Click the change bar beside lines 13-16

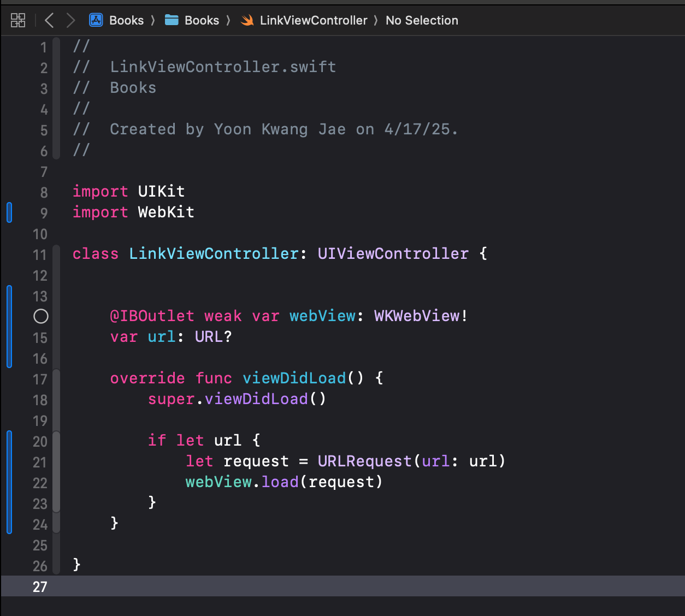tap(9, 327)
